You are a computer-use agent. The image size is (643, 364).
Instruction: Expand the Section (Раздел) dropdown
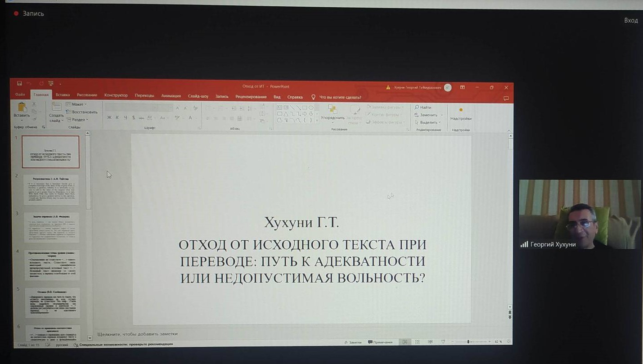click(x=78, y=120)
